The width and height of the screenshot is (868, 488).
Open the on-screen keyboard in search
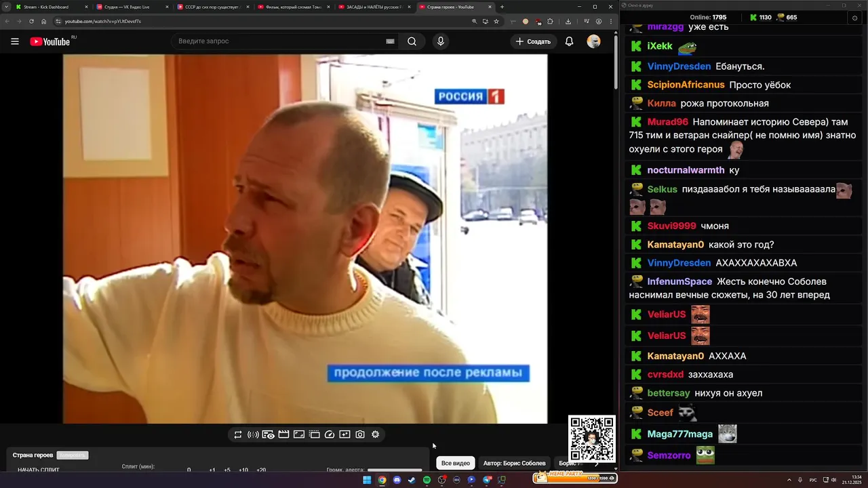390,41
